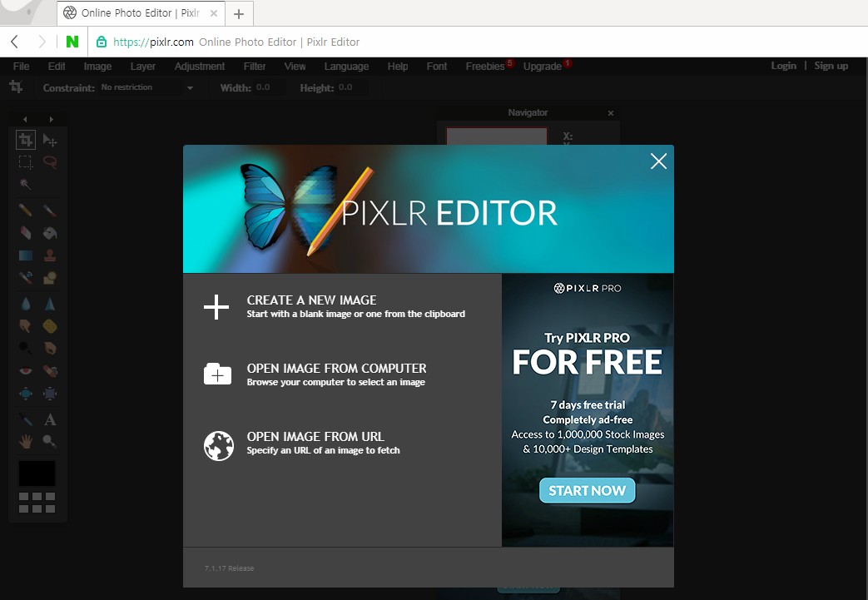Close the Pixlr Editor welcome dialog
This screenshot has width=868, height=600.
658,161
